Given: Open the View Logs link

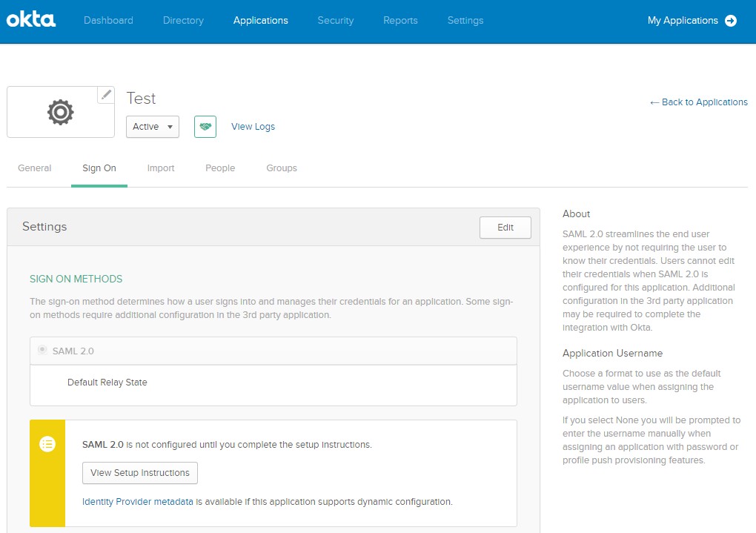Looking at the screenshot, I should [x=253, y=127].
